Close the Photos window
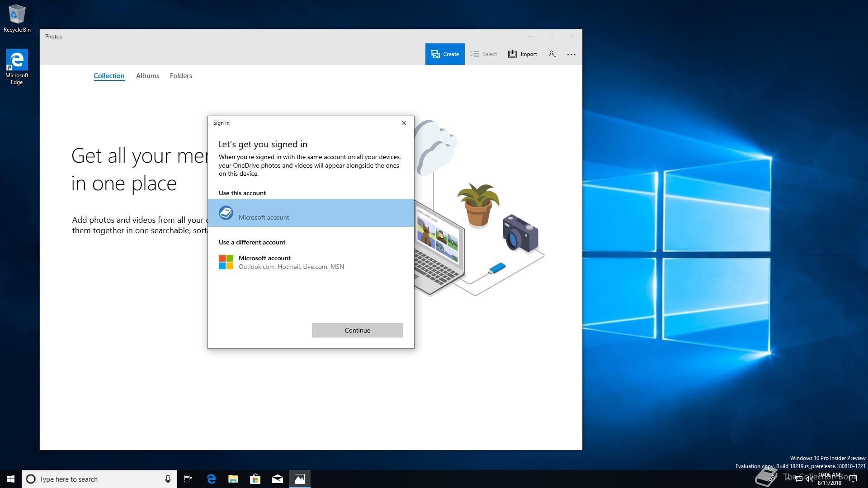868x488 pixels. tap(572, 36)
